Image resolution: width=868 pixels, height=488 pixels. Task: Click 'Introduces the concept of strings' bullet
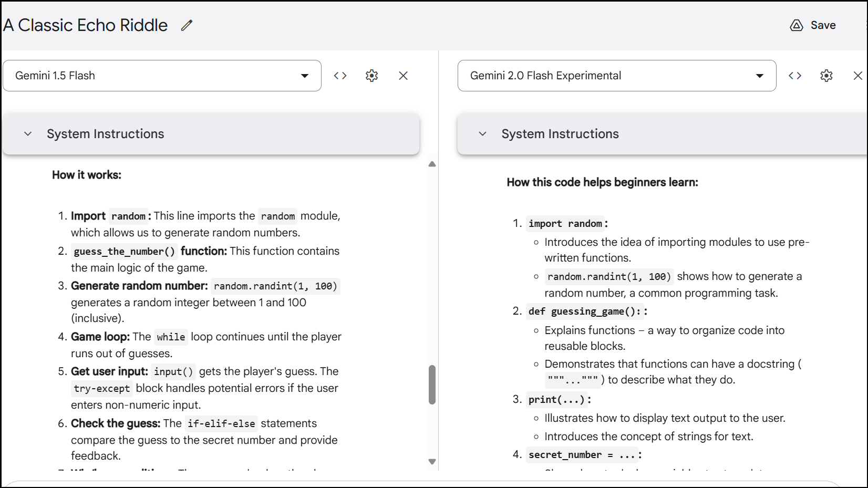coord(649,437)
